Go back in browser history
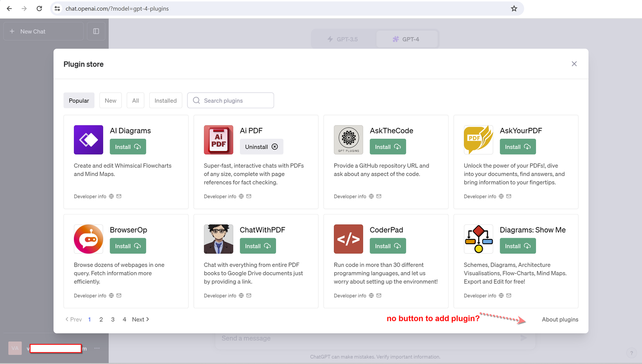 (9, 8)
